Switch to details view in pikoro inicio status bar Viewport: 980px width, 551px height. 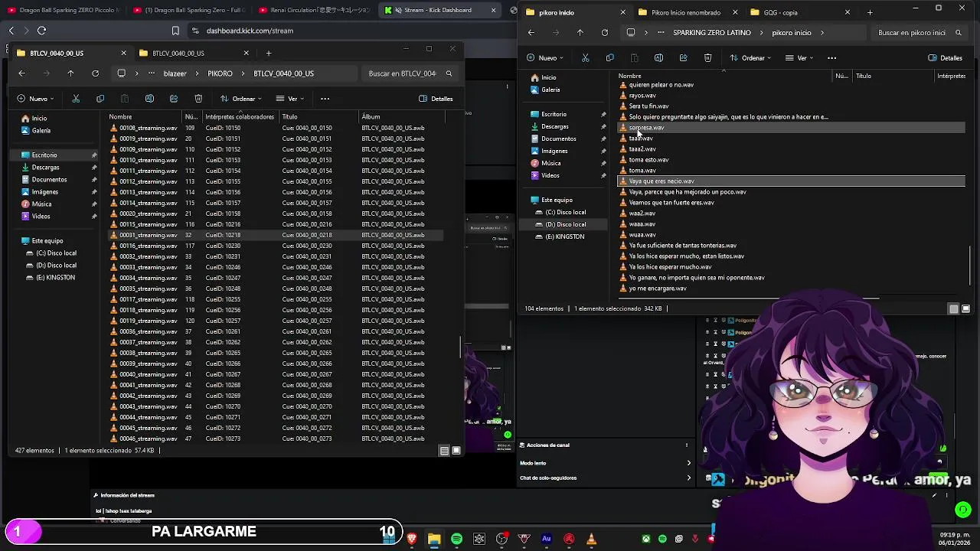pyautogui.click(x=954, y=308)
